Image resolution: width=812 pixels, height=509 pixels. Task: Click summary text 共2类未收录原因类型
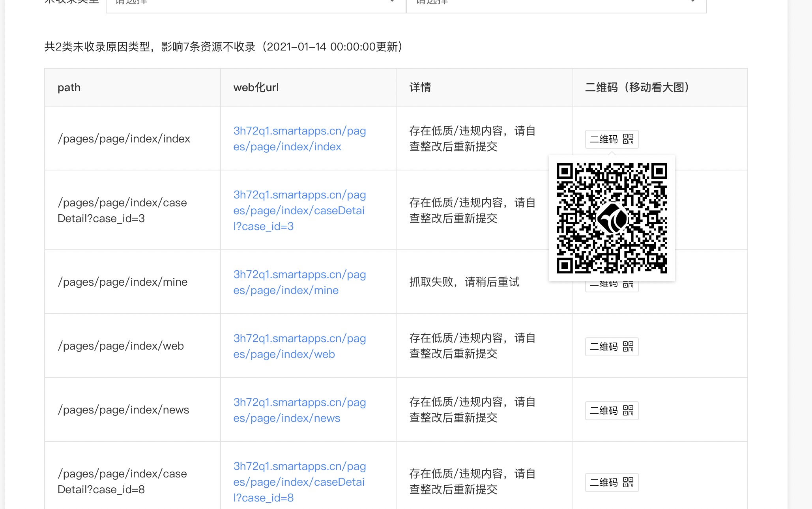[x=97, y=47]
